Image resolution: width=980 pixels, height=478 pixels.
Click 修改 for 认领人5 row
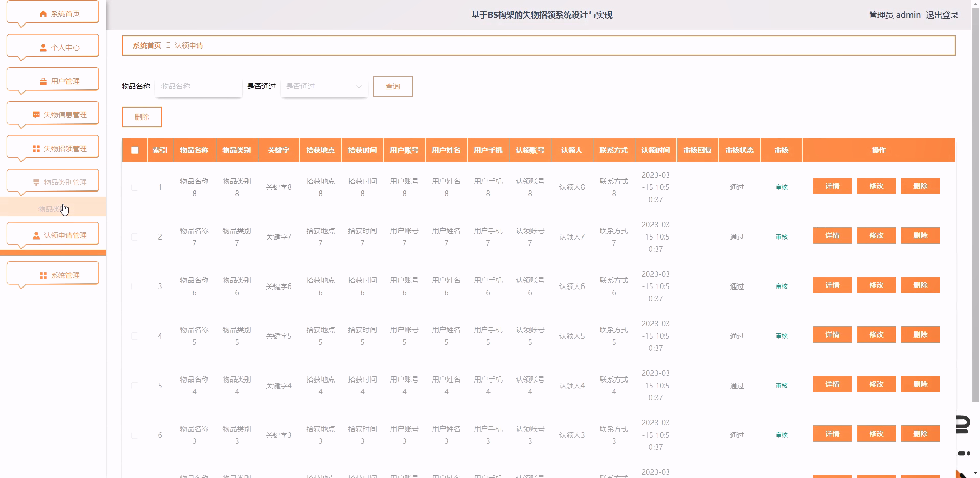[877, 334]
